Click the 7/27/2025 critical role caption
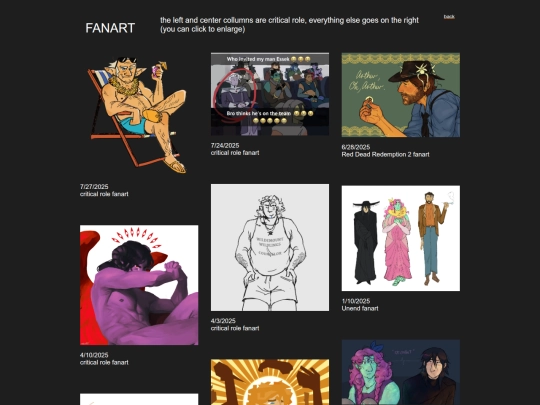The height and width of the screenshot is (405, 540). pyautogui.click(x=104, y=190)
